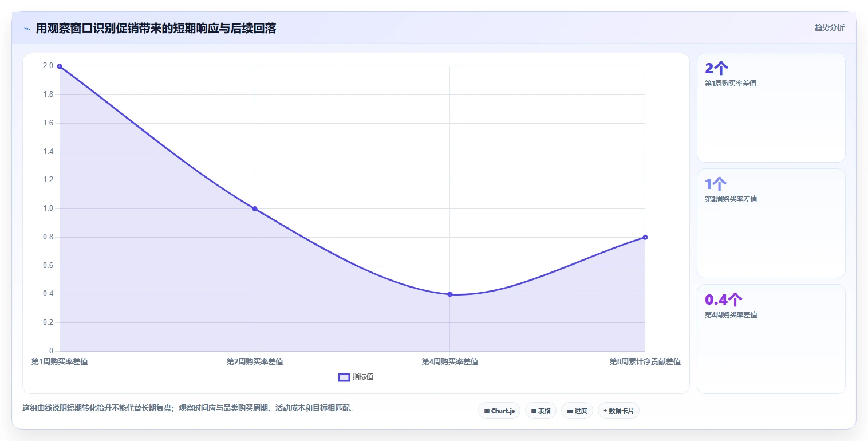Open the 1个 第2周购买率差值 card
The image size is (868, 441).
pos(771,223)
